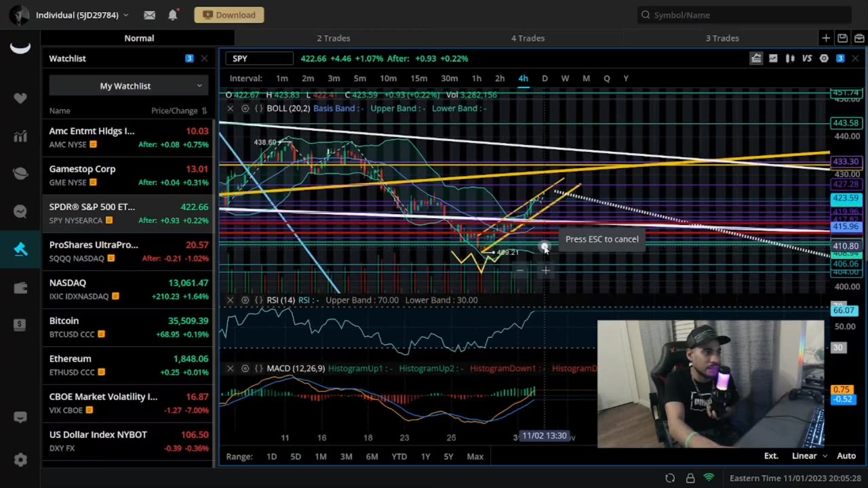868x488 pixels.
Task: Open the VS compare icon
Action: [807, 58]
